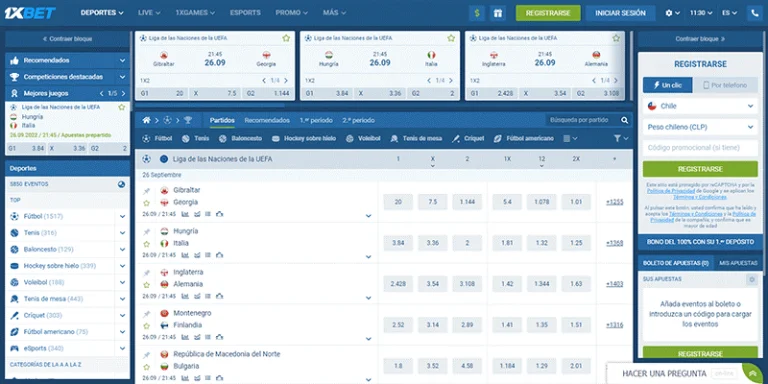The width and height of the screenshot is (768, 384).
Task: Favorite the Hungría vs Italia top card
Action: point(451,38)
